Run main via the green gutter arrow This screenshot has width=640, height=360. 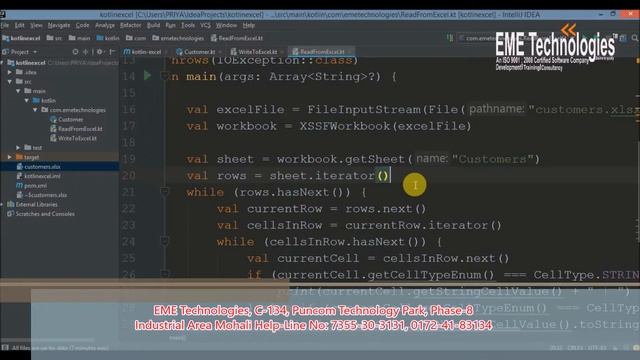[147, 76]
